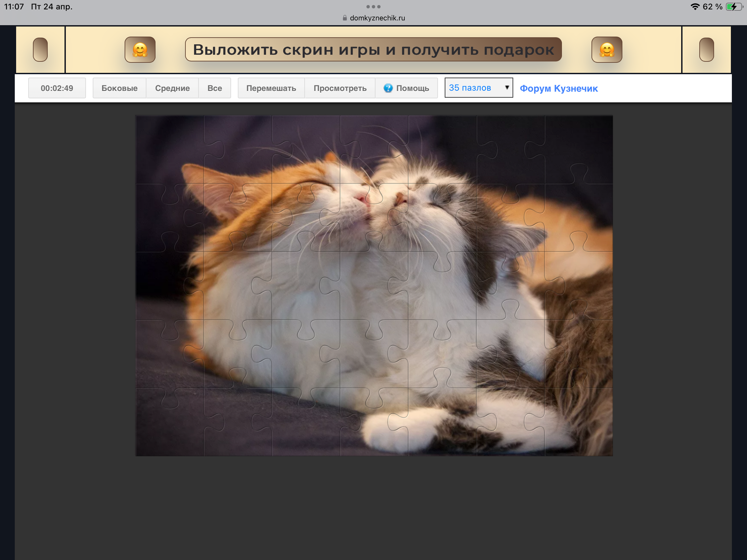Click the 00:02:49 timer display
The width and height of the screenshot is (747, 560).
57,88
